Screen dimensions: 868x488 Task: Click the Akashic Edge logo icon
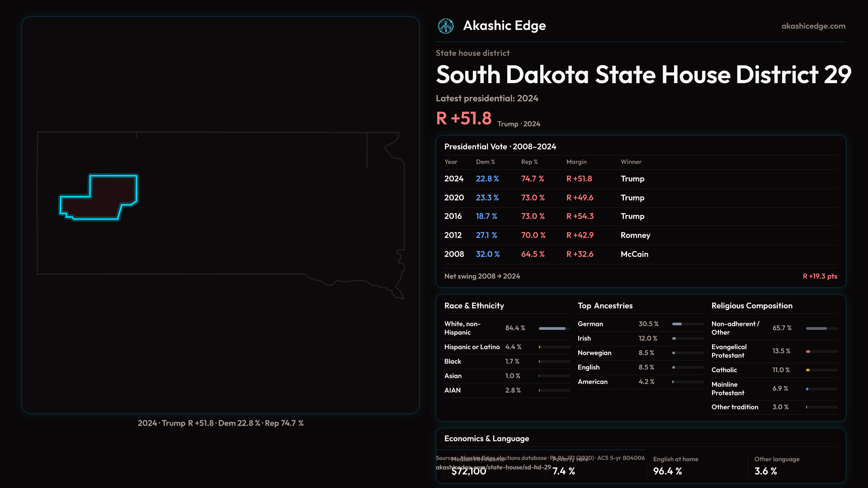pos(445,26)
